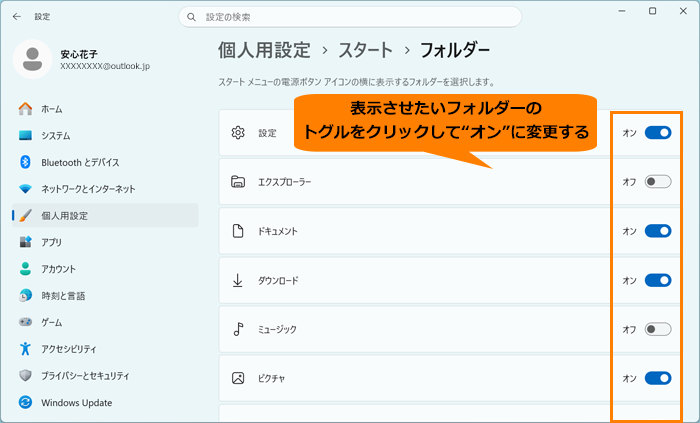The height and width of the screenshot is (423, 700).
Task: Click the ピクチャ row label
Action: point(271,379)
